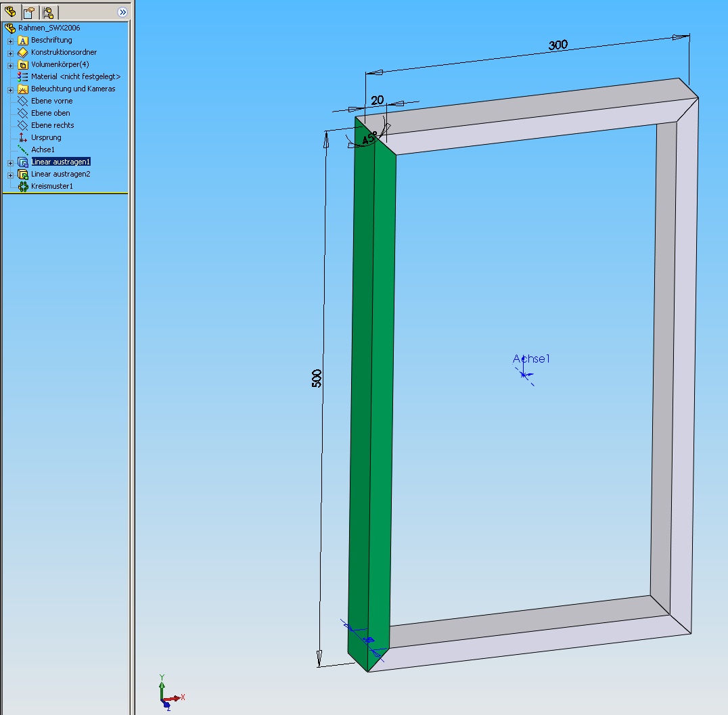Click the Ebene vorne plane icon
This screenshot has width=728, height=715.
click(x=23, y=101)
